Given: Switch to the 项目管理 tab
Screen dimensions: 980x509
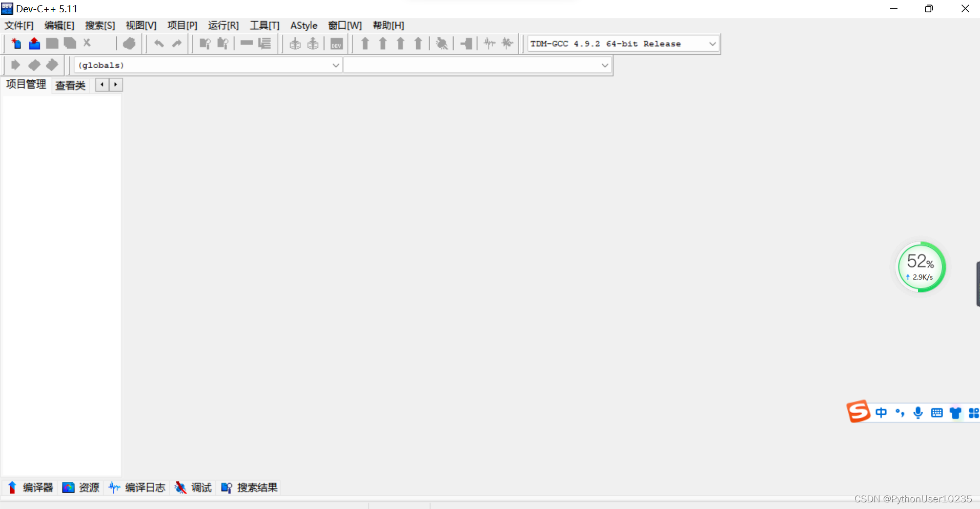Looking at the screenshot, I should pyautogui.click(x=26, y=84).
